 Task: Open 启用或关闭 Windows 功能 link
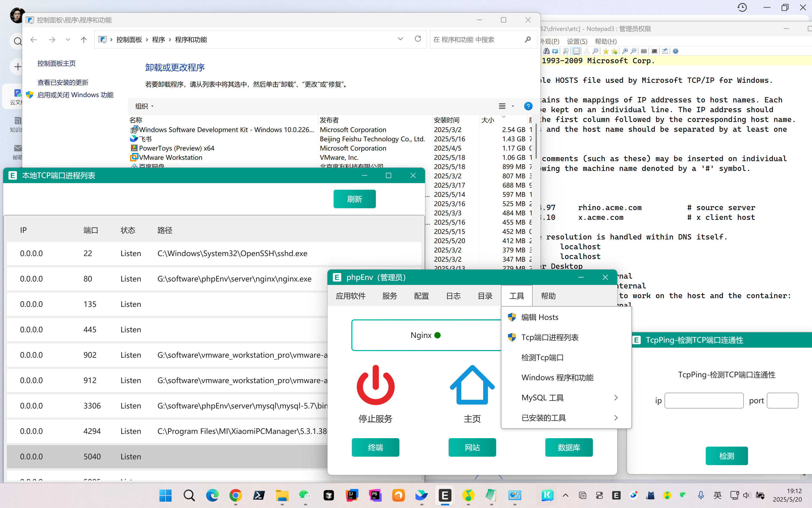[x=75, y=95]
